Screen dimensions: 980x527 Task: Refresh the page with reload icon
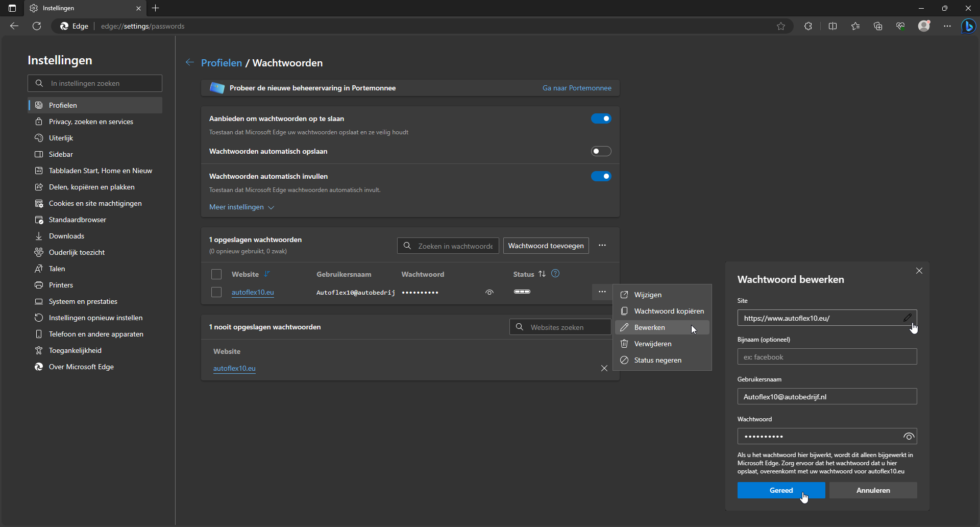pyautogui.click(x=37, y=26)
